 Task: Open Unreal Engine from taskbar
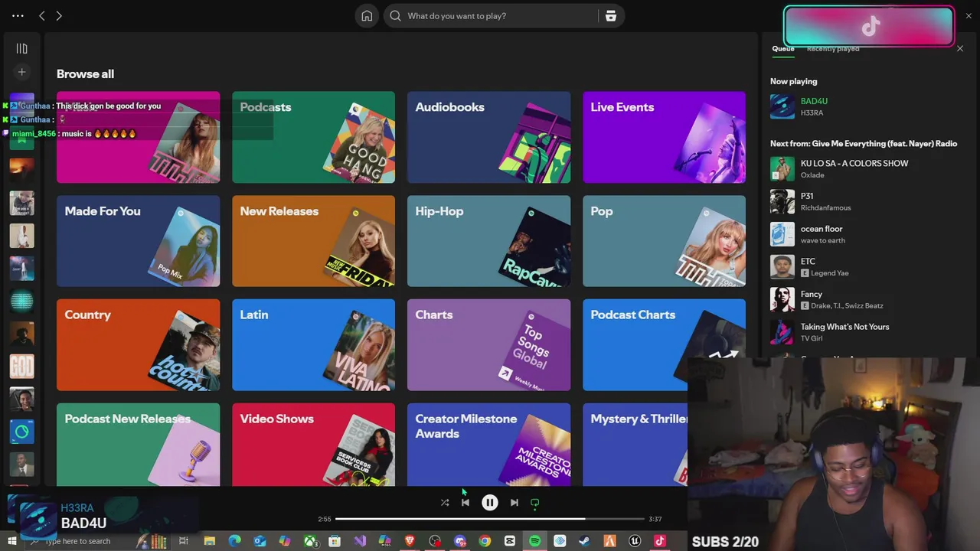pyautogui.click(x=635, y=541)
